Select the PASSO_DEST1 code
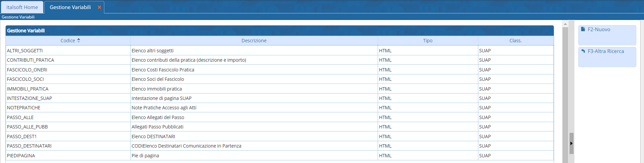The height and width of the screenshot is (163, 644). (22, 137)
